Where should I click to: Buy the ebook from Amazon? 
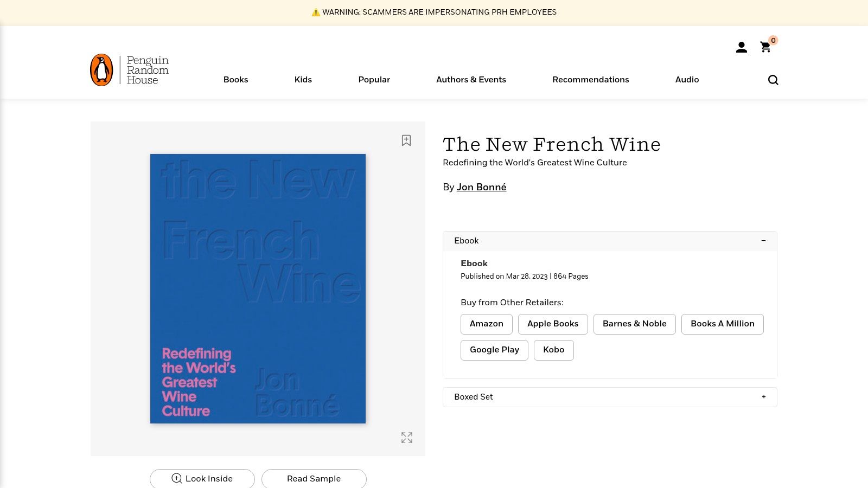487,324
